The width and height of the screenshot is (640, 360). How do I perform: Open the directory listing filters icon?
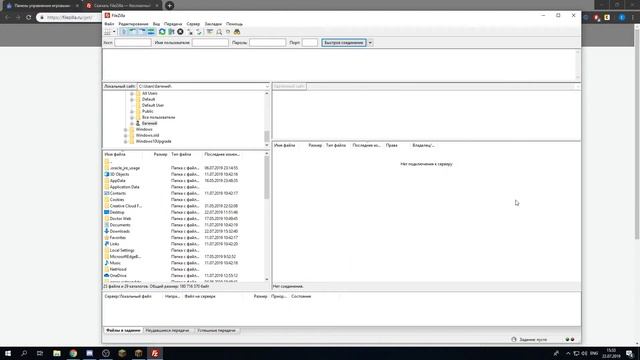pos(210,32)
